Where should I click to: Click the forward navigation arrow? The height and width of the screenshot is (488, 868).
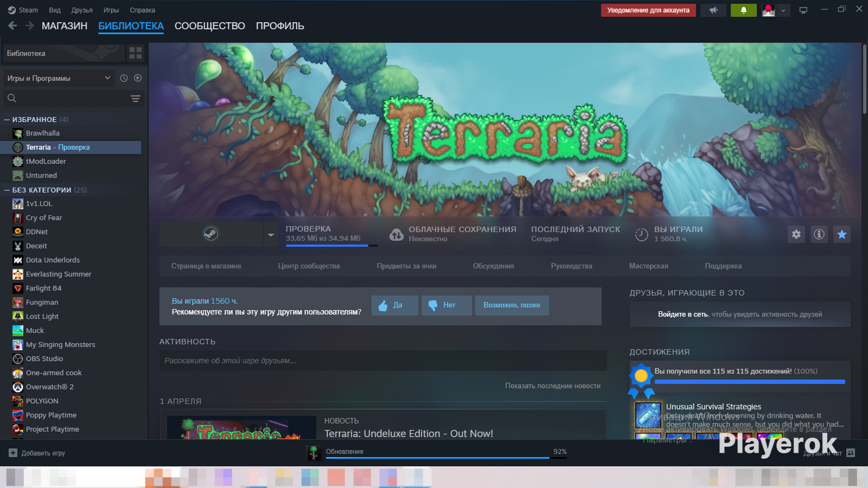pyautogui.click(x=30, y=25)
